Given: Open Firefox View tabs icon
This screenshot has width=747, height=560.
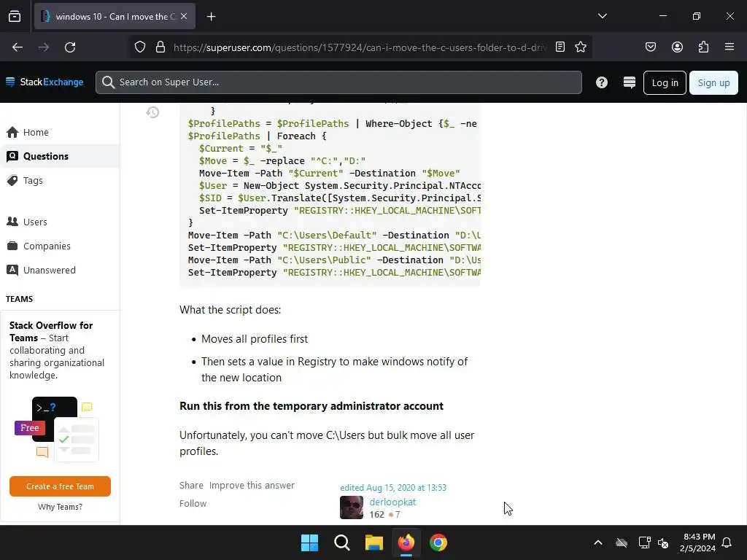Looking at the screenshot, I should [15, 16].
